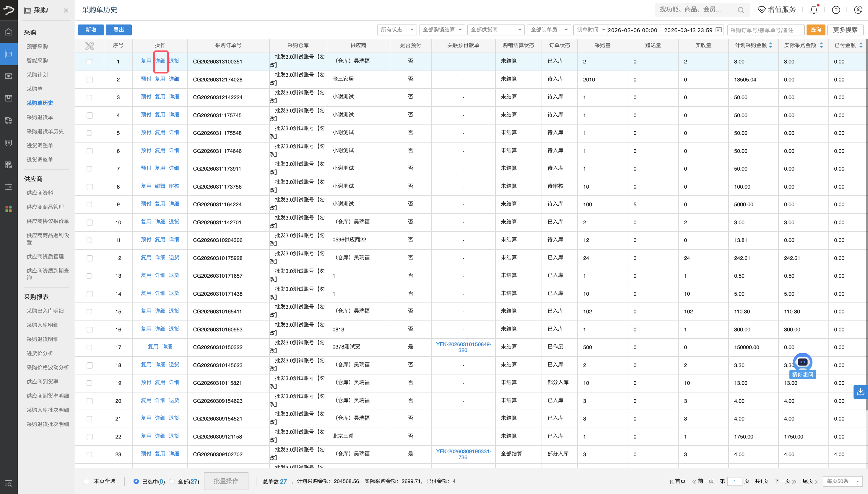This screenshot has width=868, height=494.
Task: Click the home icon in left sidebar
Action: (9, 32)
